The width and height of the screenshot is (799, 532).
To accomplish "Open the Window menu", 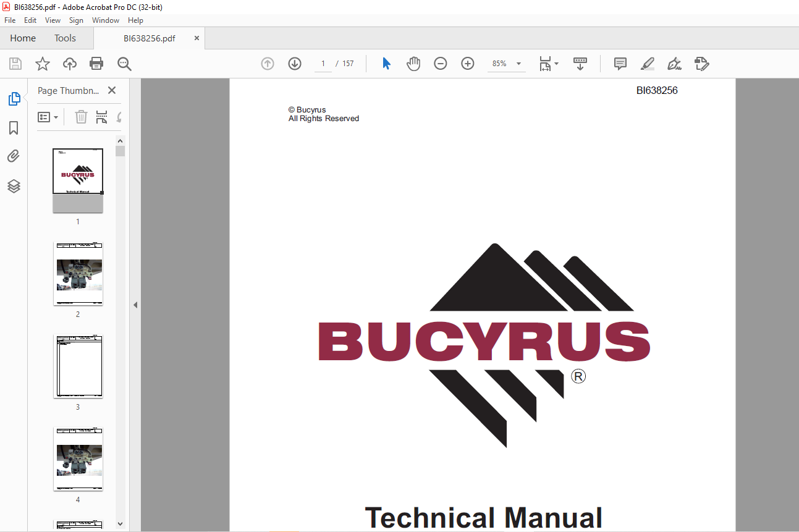I will click(106, 20).
